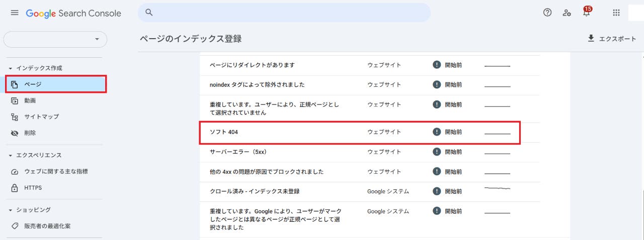The height and width of the screenshot is (240, 644).
Task: Open サーバーエラー（5xx）row details
Action: (x=370, y=152)
